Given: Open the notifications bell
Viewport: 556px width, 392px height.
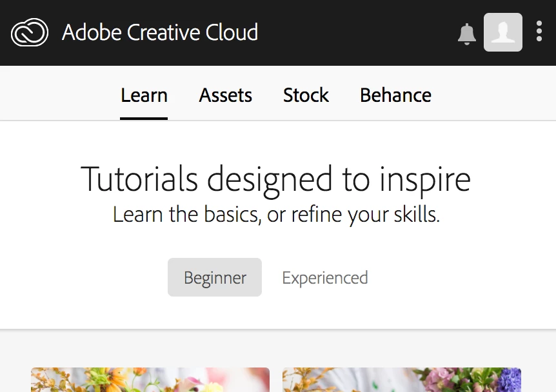Looking at the screenshot, I should [x=466, y=34].
